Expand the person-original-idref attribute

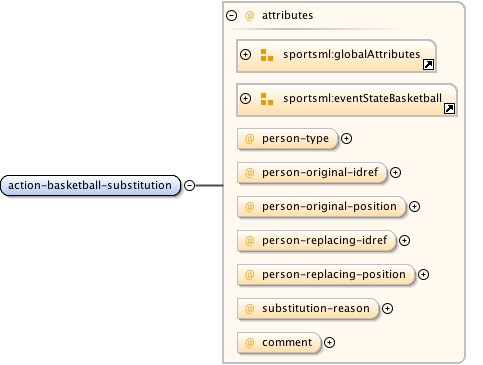point(395,173)
